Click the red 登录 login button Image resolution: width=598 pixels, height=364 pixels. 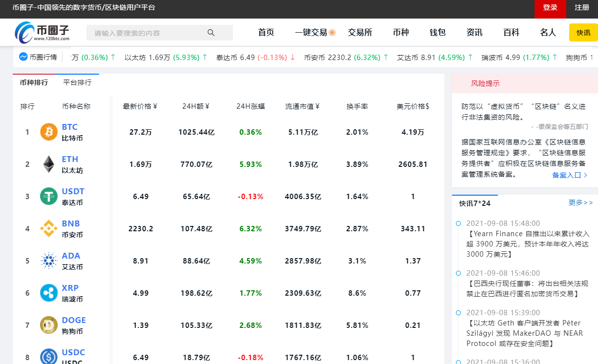[x=550, y=8]
